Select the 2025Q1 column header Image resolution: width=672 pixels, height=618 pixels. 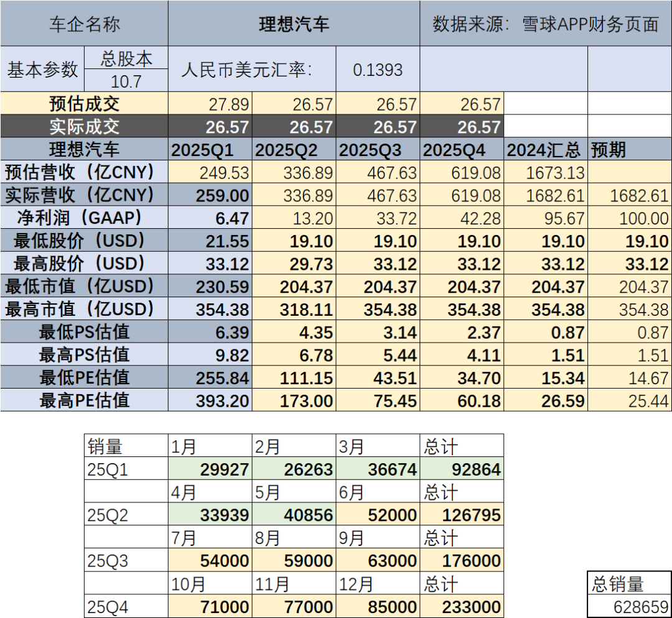(210, 149)
